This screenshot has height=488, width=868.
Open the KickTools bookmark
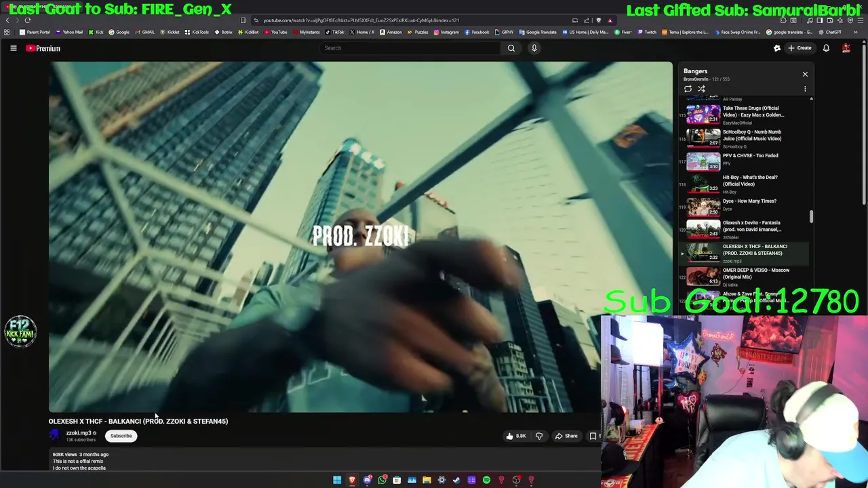click(x=197, y=32)
